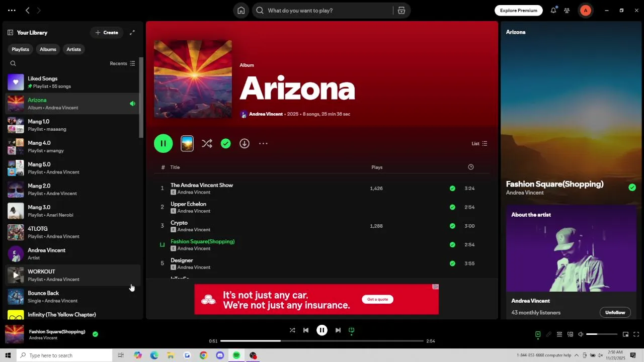This screenshot has height=362, width=644.
Task: Open Chrome from the taskbar
Action: tap(203, 355)
